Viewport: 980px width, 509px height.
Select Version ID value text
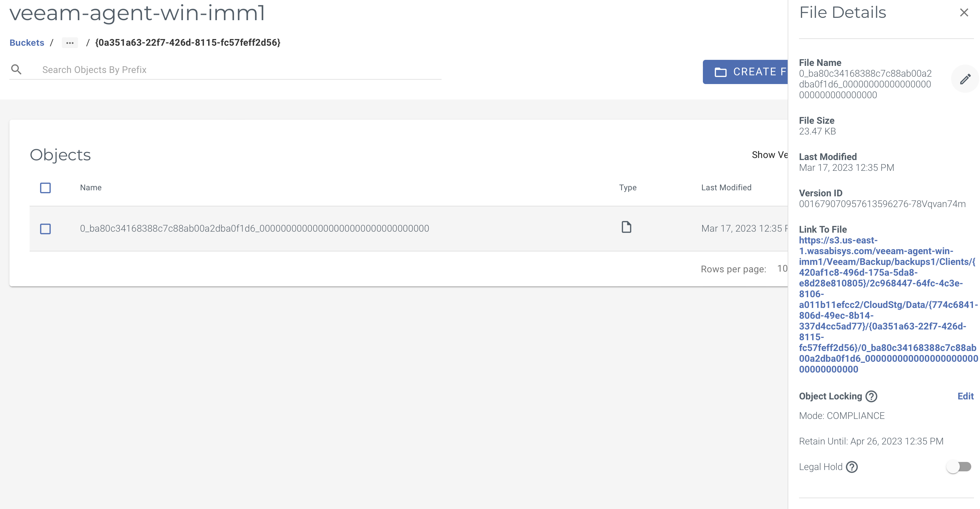pyautogui.click(x=882, y=204)
